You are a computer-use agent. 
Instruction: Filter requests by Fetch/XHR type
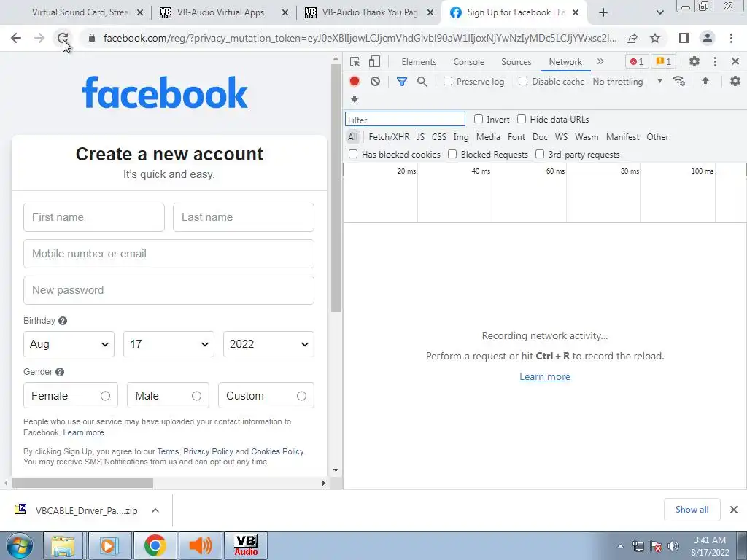point(389,136)
